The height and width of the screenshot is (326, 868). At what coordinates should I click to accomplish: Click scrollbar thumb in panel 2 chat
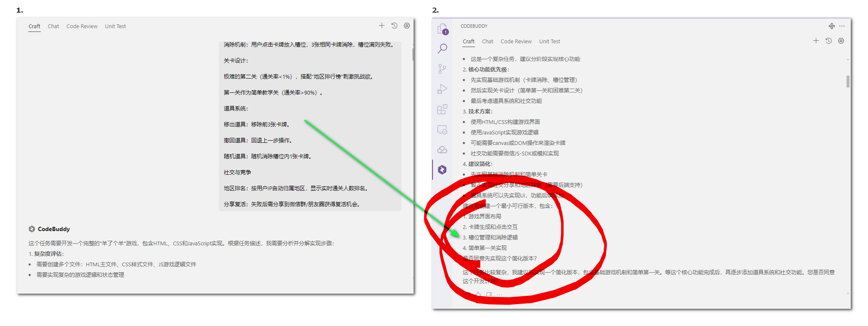point(848,81)
